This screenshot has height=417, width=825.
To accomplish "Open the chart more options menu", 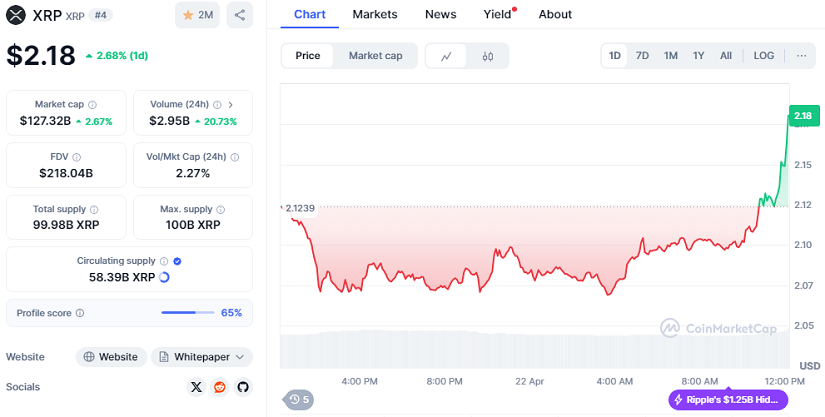I will click(801, 56).
